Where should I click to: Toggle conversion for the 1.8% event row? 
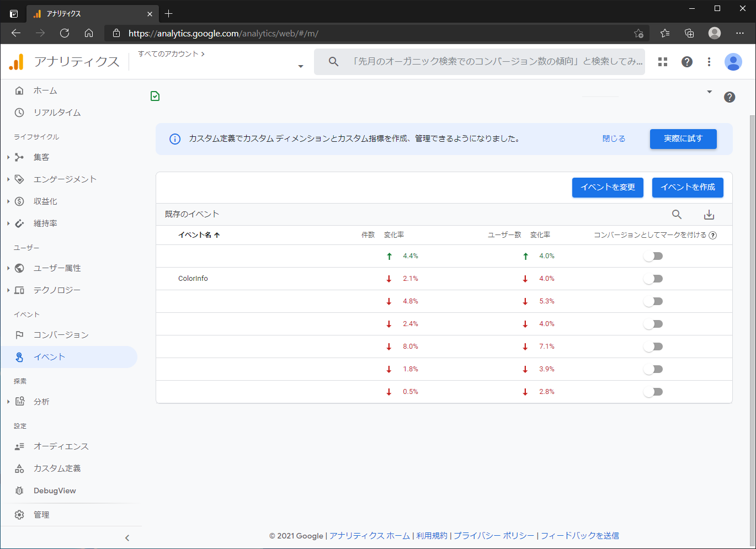coord(653,369)
